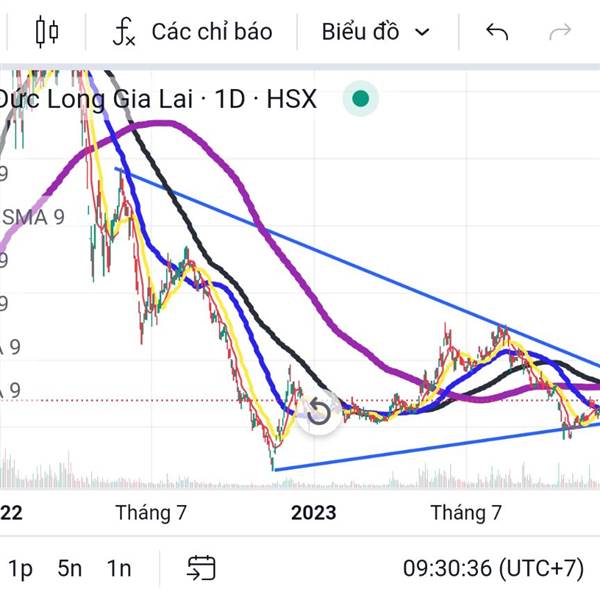This screenshot has height=600, width=600.
Task: Click the fx indicators icon
Action: point(124,32)
